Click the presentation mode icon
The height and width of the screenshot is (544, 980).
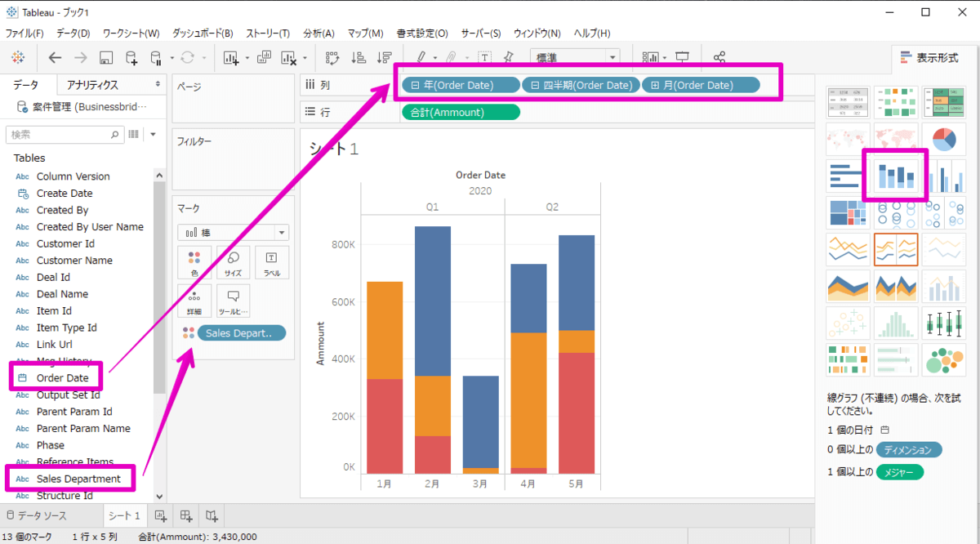coord(682,57)
